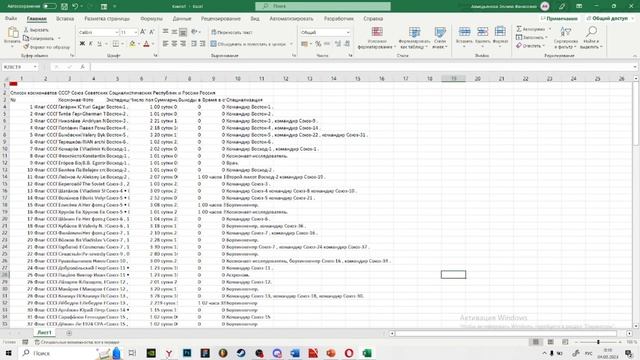Click the text orientation icon
Image resolution: width=640 pixels, height=360 pixels.
click(x=194, y=32)
